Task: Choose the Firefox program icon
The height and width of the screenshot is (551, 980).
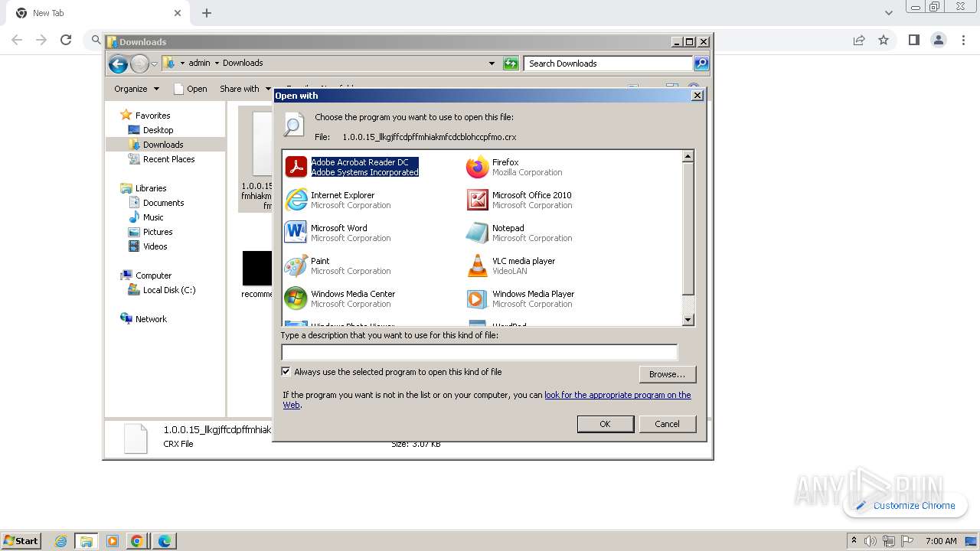Action: (x=477, y=167)
